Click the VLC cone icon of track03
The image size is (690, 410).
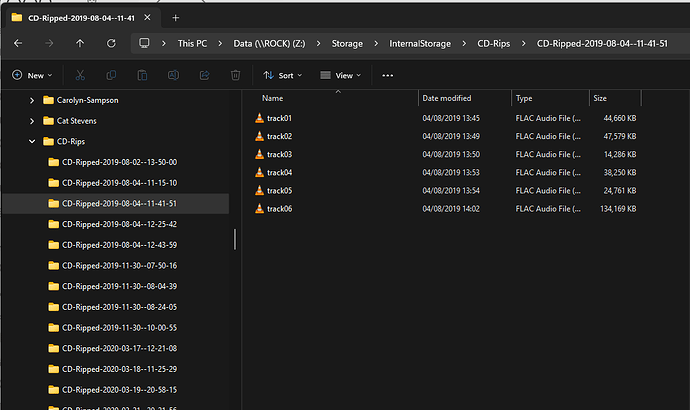point(259,154)
